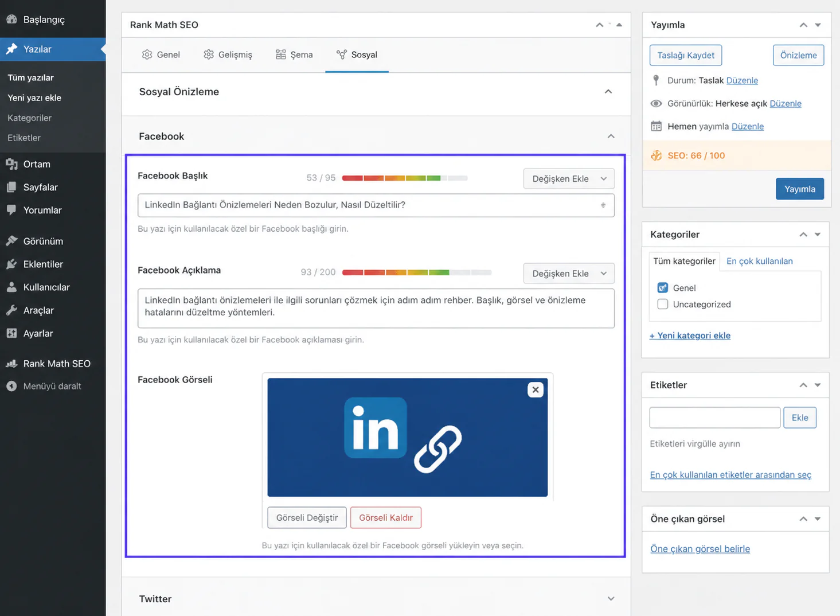This screenshot has height=616, width=840.
Task: Open Değişken Ekle dropdown for Facebook Başlık
Action: (x=569, y=178)
